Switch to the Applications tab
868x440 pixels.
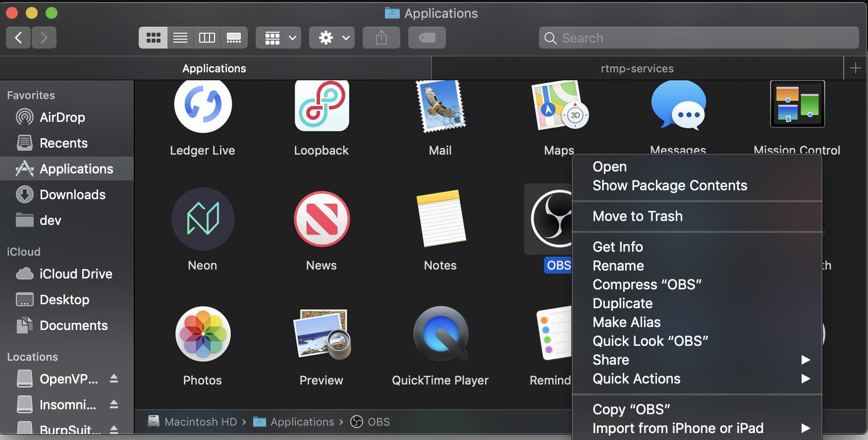click(215, 68)
